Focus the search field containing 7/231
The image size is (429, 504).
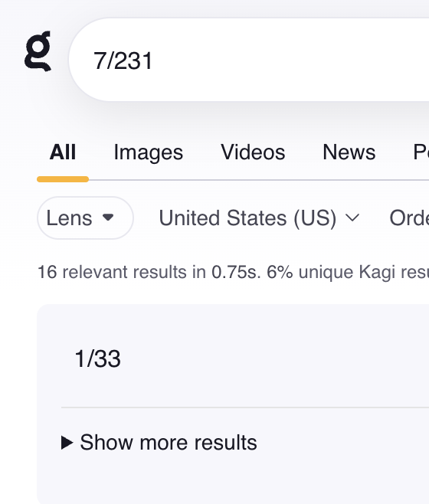249,60
